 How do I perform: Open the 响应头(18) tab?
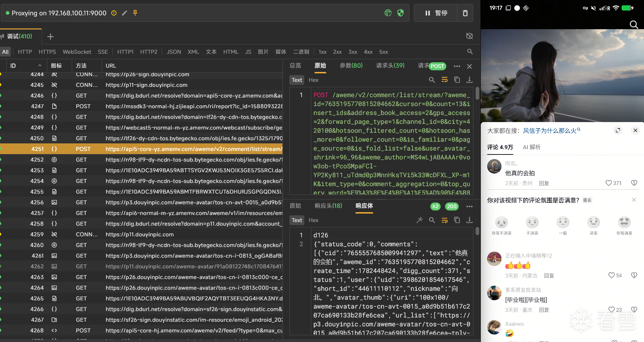click(328, 206)
